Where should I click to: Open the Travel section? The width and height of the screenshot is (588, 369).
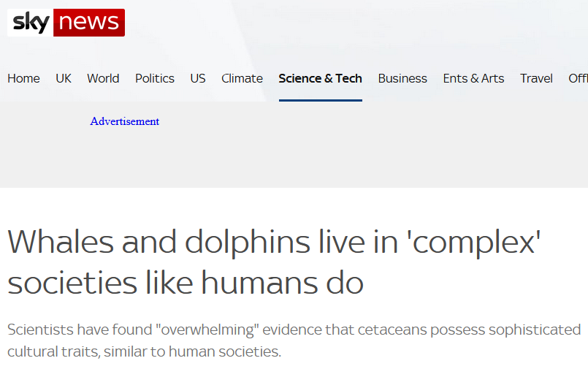[536, 78]
